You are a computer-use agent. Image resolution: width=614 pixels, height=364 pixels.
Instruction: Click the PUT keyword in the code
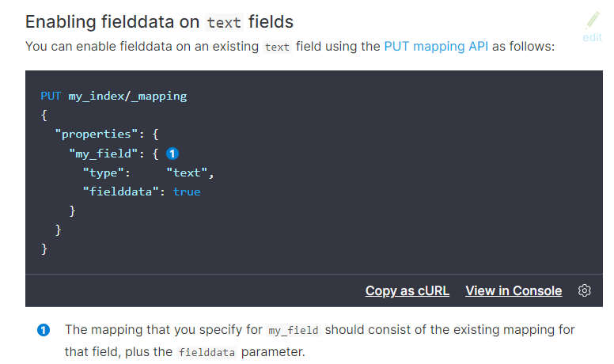51,96
